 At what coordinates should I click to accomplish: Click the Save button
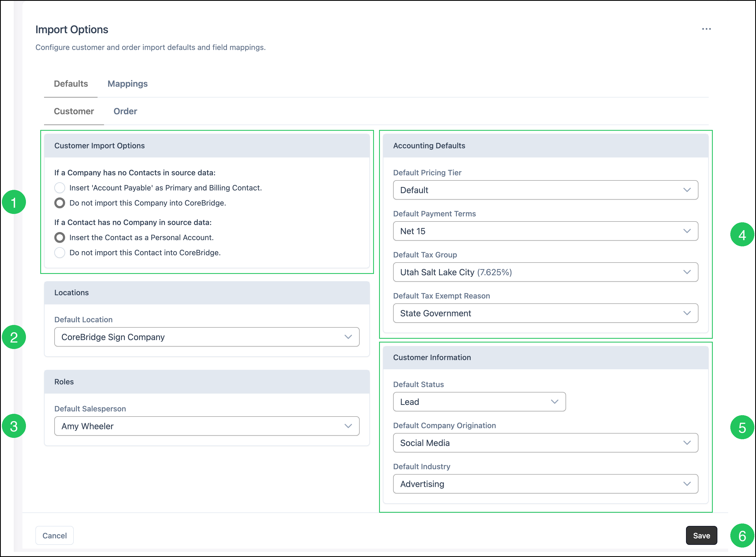702,536
